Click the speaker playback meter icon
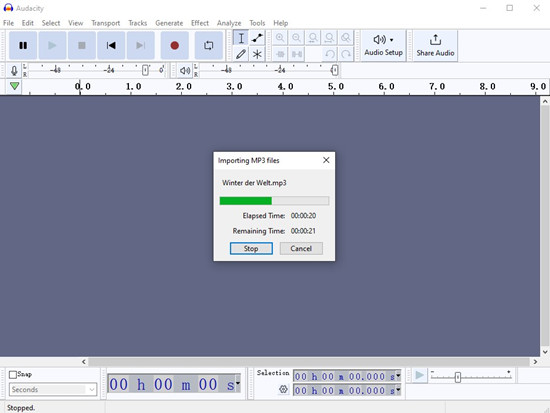The width and height of the screenshot is (550, 413). (x=185, y=71)
